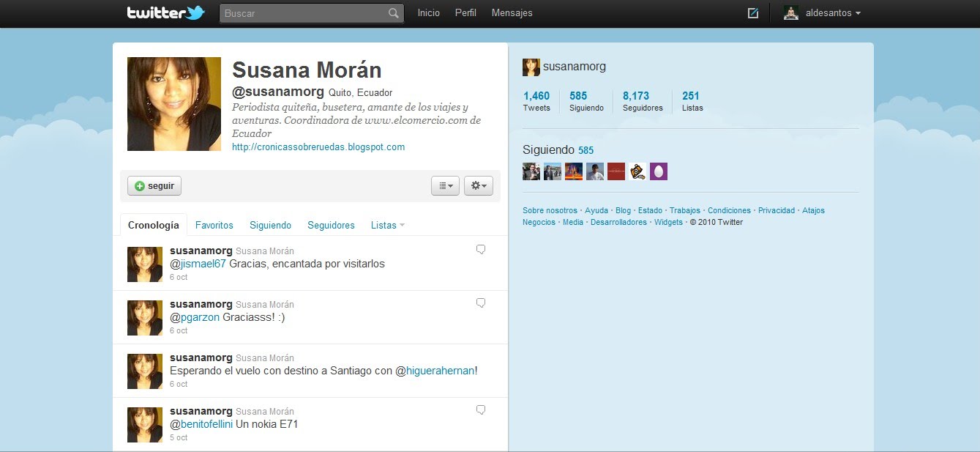Screen dimensions: 980x452
Task: Click reply icon on Nokia E71 tweet
Action: (x=481, y=410)
